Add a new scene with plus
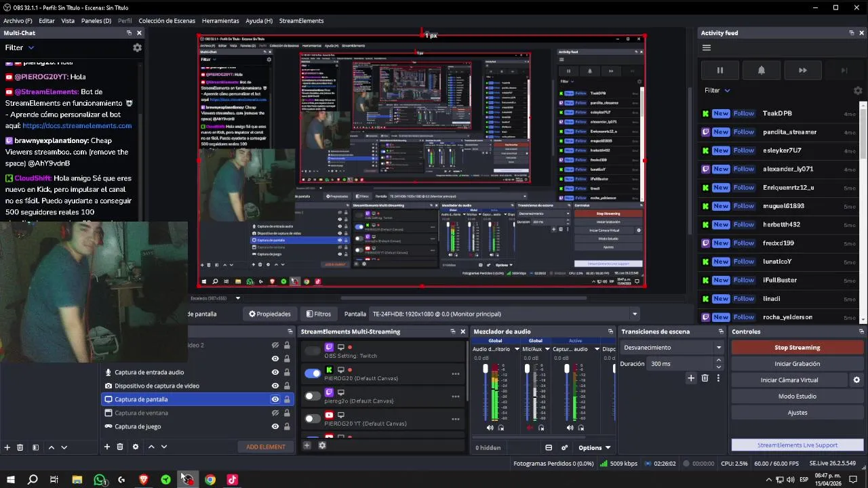 [7, 447]
